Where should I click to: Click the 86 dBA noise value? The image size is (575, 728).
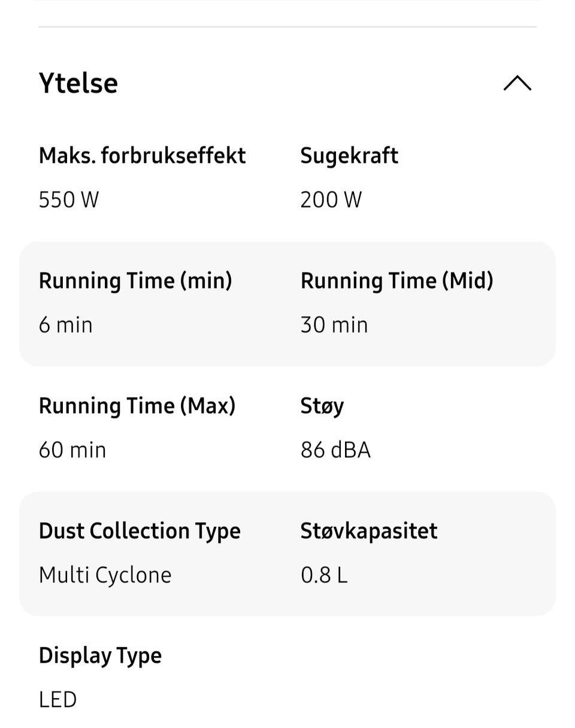point(335,450)
